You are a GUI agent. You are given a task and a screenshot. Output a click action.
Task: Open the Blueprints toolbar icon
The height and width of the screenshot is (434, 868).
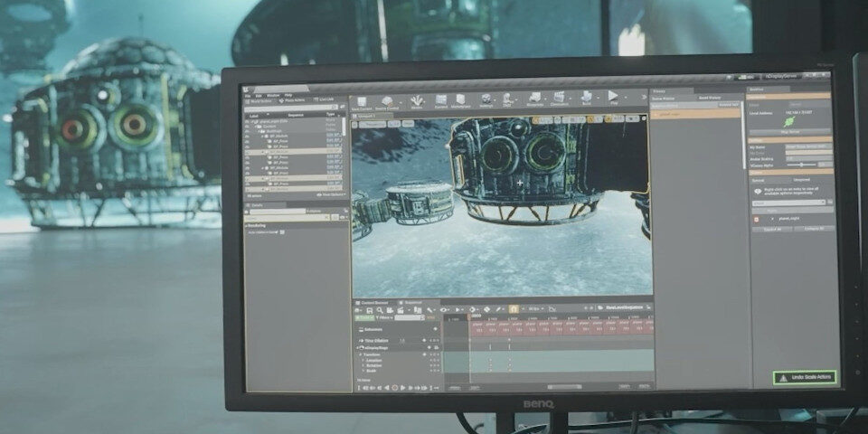pos(534,100)
